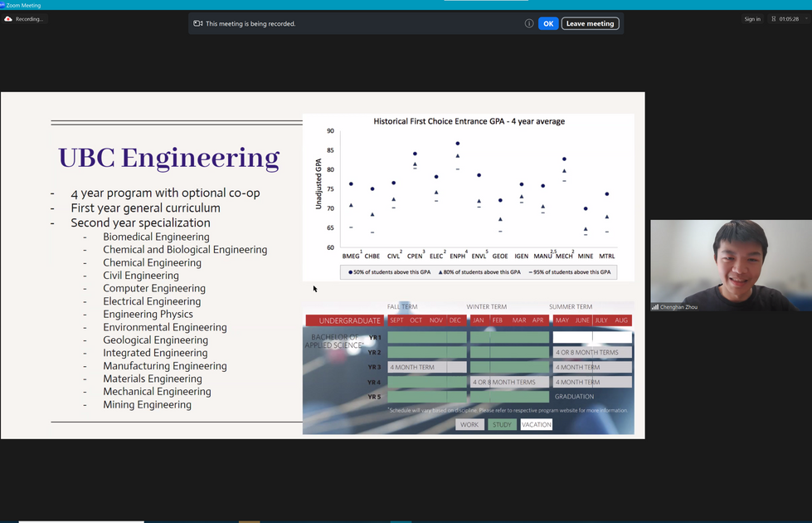Screen dimensions: 812x523
Task: Click the VACATION legend box on the schedule
Action: pos(536,424)
